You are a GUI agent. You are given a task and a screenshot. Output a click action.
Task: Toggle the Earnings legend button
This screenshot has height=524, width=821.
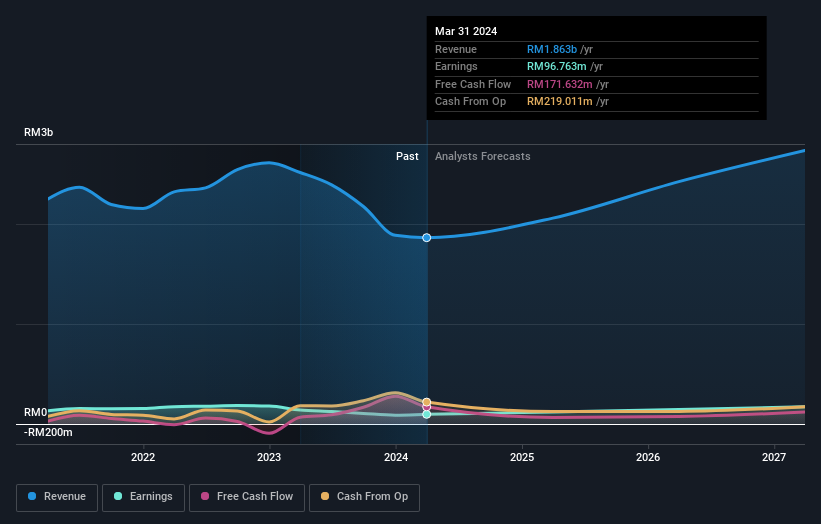(143, 497)
